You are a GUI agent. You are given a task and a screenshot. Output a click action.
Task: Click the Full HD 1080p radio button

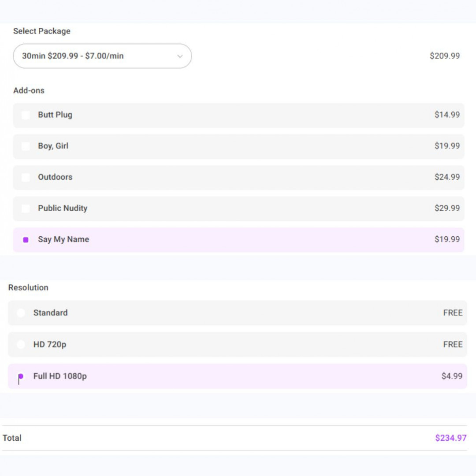(x=21, y=376)
